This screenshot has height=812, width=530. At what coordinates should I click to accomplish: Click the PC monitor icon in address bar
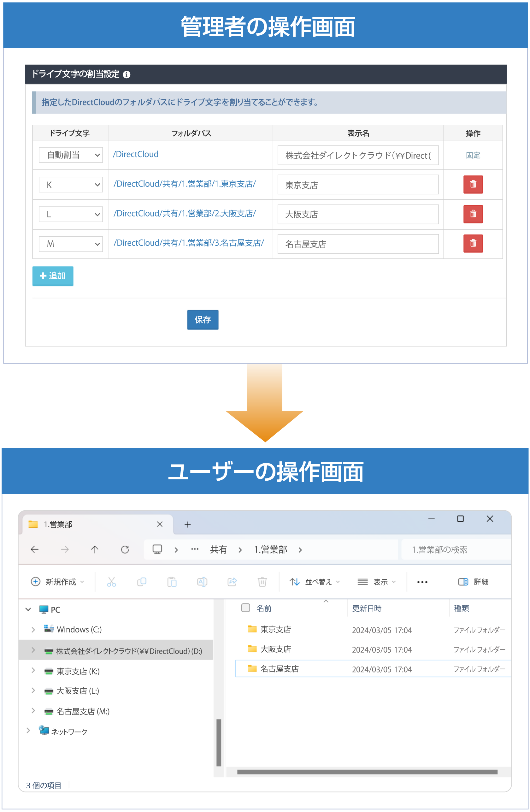coord(157,549)
